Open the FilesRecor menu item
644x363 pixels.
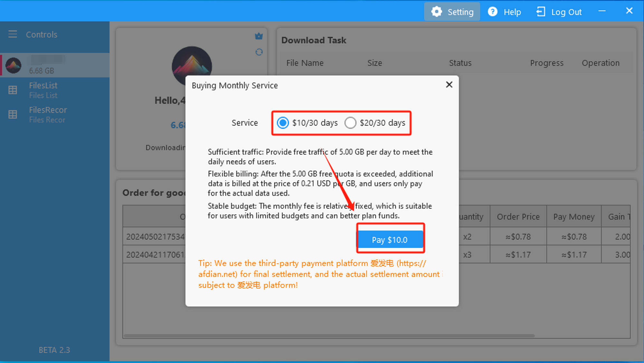point(55,114)
